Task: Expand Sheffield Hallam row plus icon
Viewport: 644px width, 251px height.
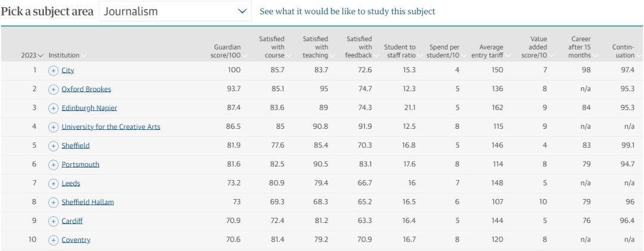Action: coord(53,202)
